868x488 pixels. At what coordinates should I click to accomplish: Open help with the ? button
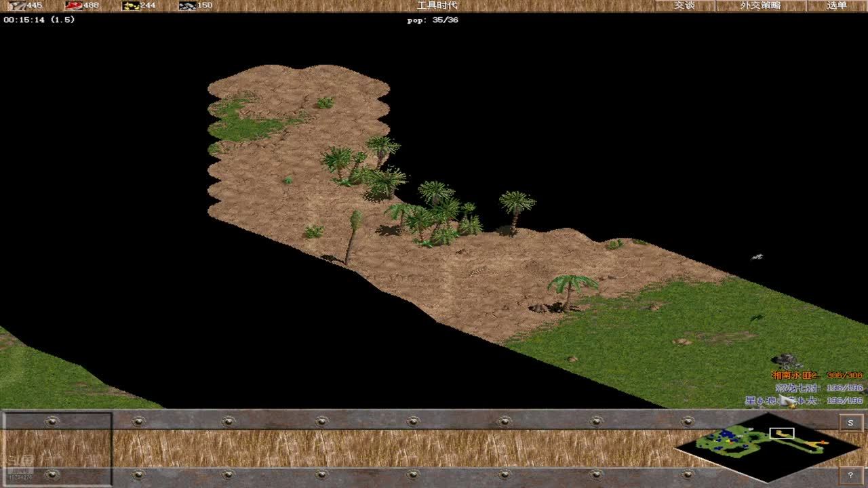tap(850, 476)
